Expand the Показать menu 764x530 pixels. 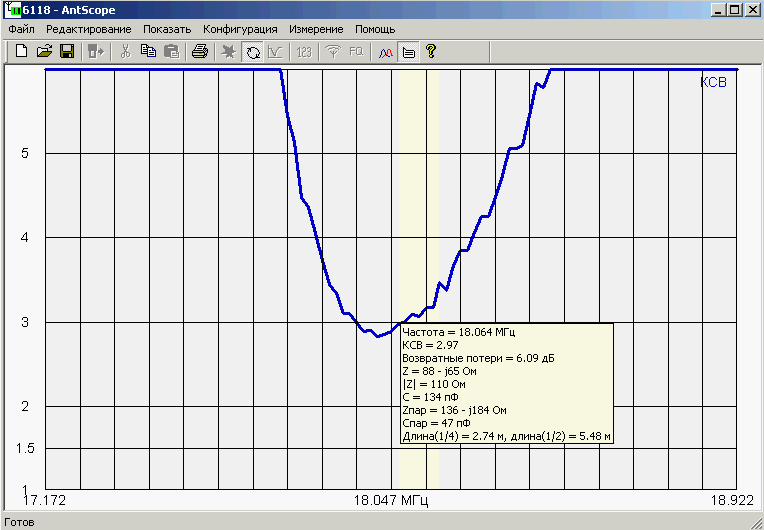click(166, 29)
